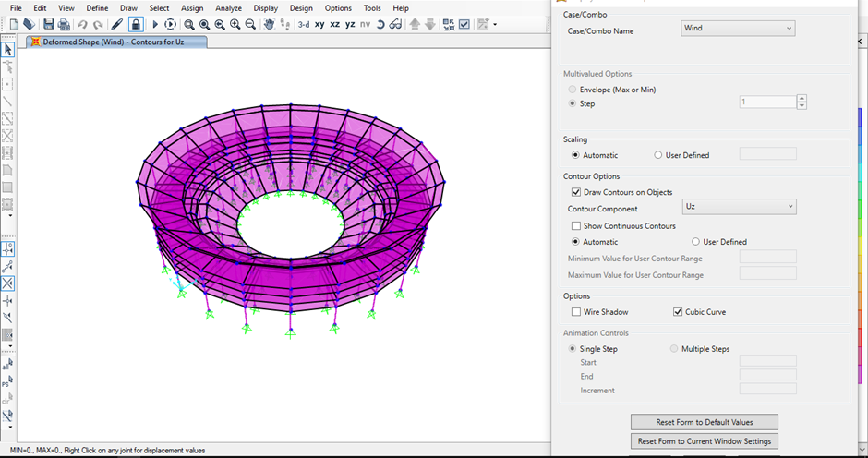
Task: Click the Restore Previous Zoom icon
Action: 220,24
